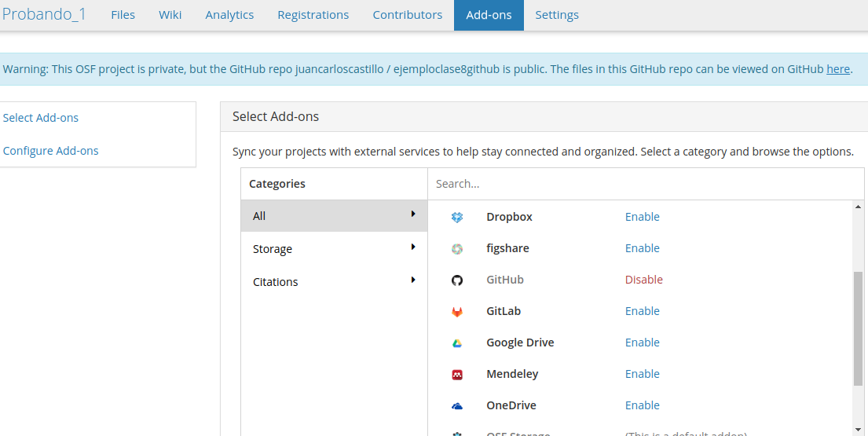Click the Google Drive add-on name
Image resolution: width=868 pixels, height=436 pixels.
pyautogui.click(x=520, y=343)
